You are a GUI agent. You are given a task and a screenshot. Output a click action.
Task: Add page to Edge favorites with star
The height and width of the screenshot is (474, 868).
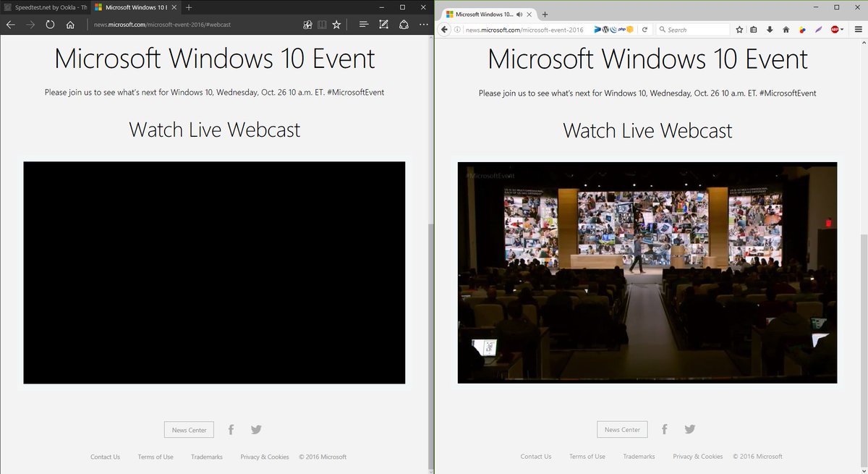click(336, 25)
